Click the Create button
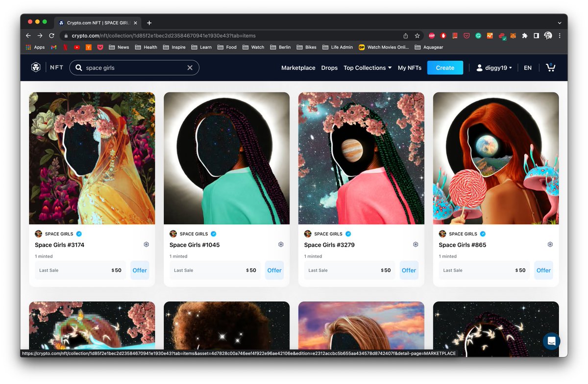 445,68
